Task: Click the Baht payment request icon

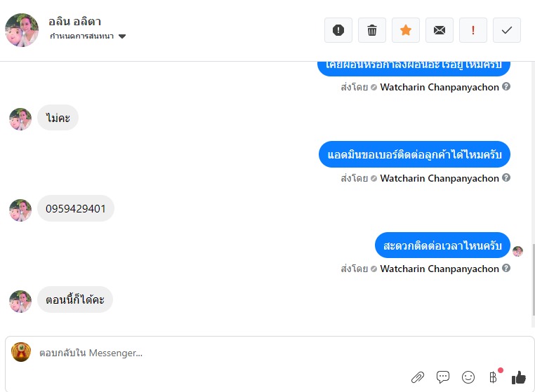Action: tap(493, 377)
